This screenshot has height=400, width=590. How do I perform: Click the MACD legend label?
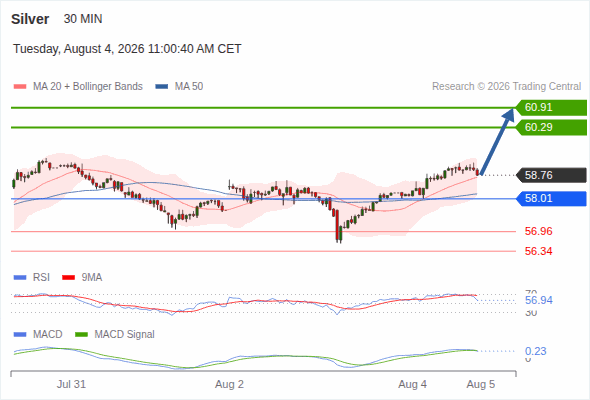click(x=48, y=335)
